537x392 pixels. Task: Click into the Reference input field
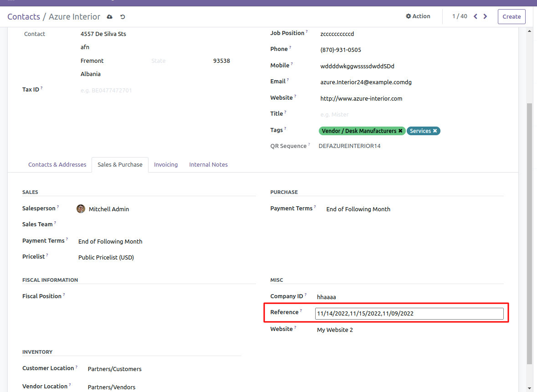pos(409,314)
